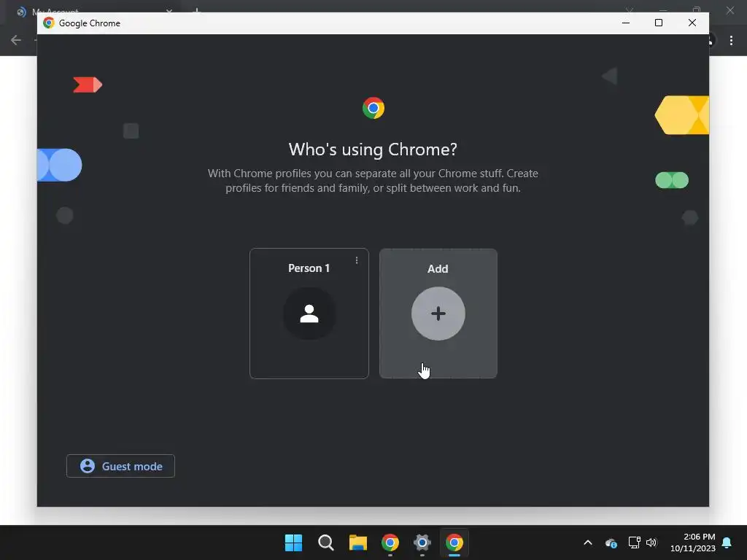This screenshot has height=560, width=747.
Task: Open the Windows Start menu
Action: point(293,542)
